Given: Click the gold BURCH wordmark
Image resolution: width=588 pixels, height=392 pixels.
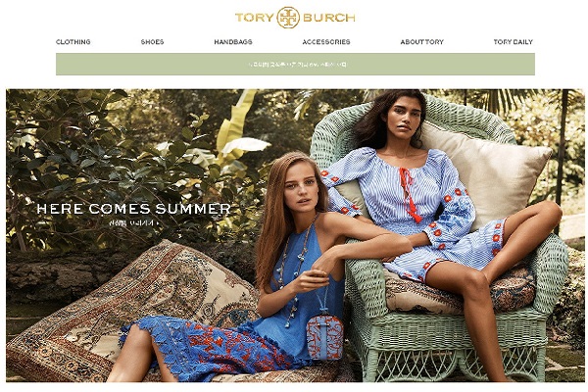Looking at the screenshot, I should [329, 18].
